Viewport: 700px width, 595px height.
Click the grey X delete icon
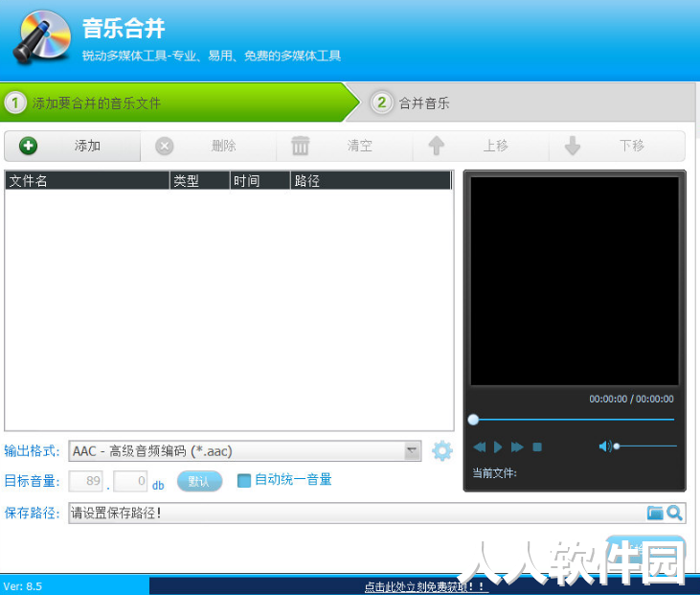coord(165,146)
